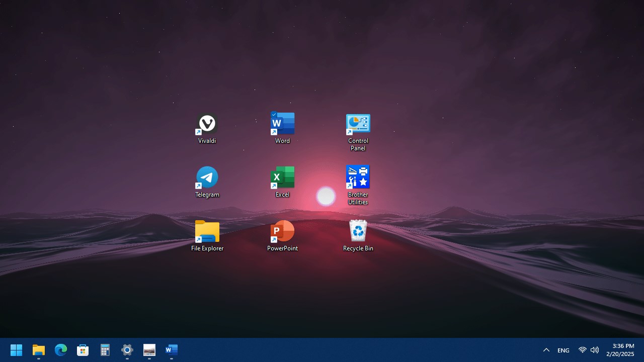Switch to Word in the taskbar

(172, 350)
